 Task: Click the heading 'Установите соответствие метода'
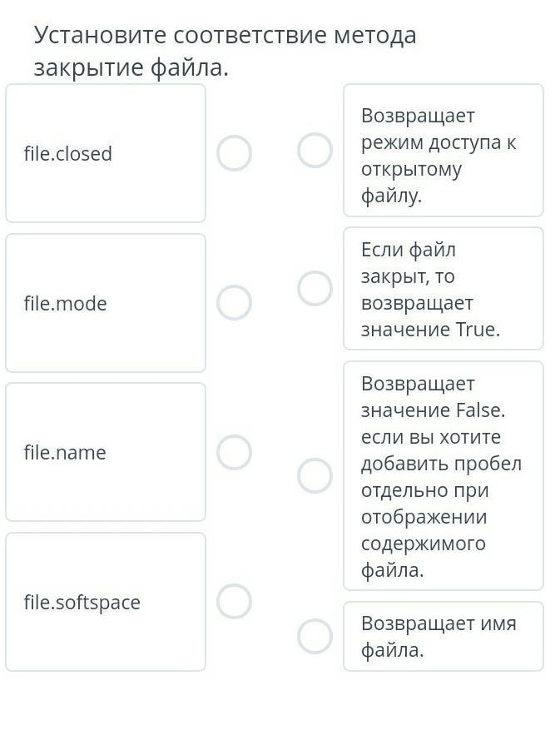coord(225,36)
